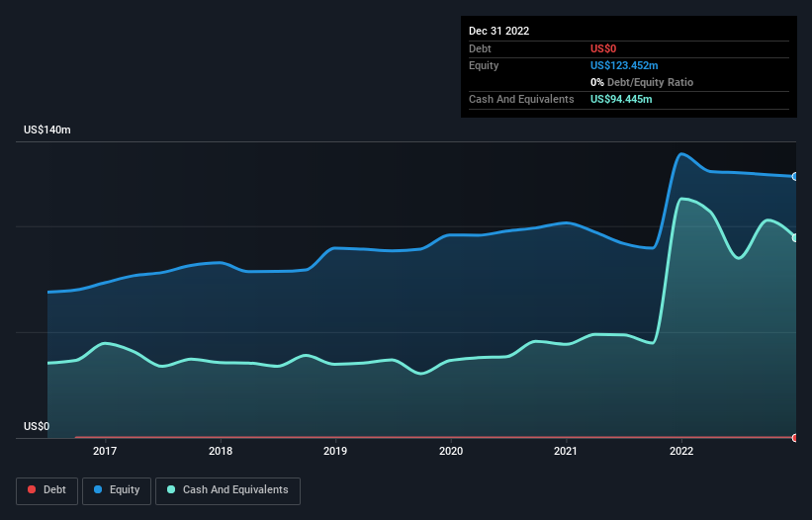Image resolution: width=812 pixels, height=520 pixels.
Task: Click the 2022 x-axis label
Action: (681, 451)
